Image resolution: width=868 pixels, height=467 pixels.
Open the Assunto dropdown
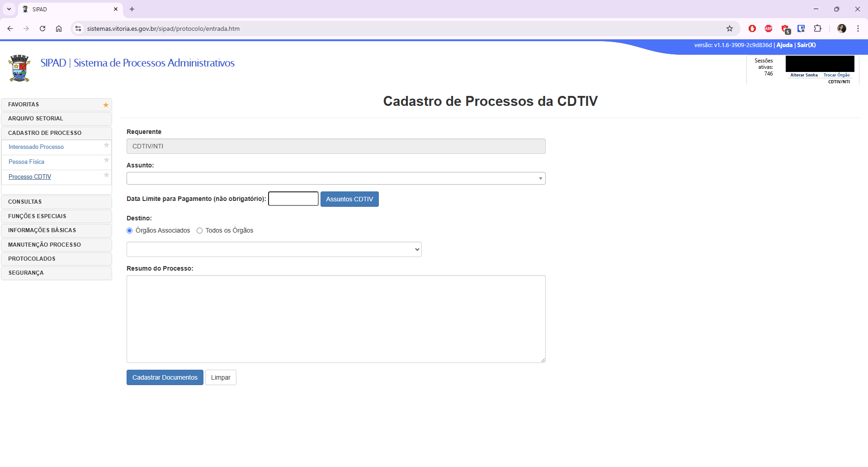(x=336, y=178)
